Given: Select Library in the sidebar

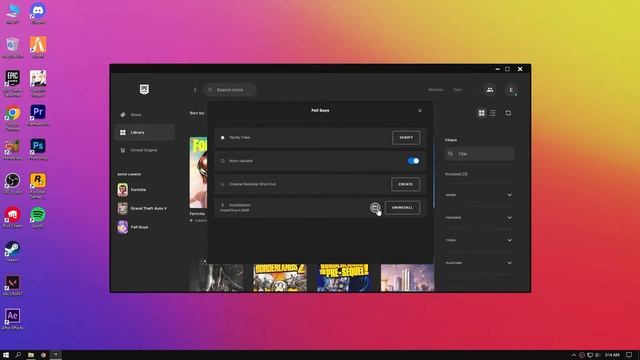Looking at the screenshot, I should point(144,132).
